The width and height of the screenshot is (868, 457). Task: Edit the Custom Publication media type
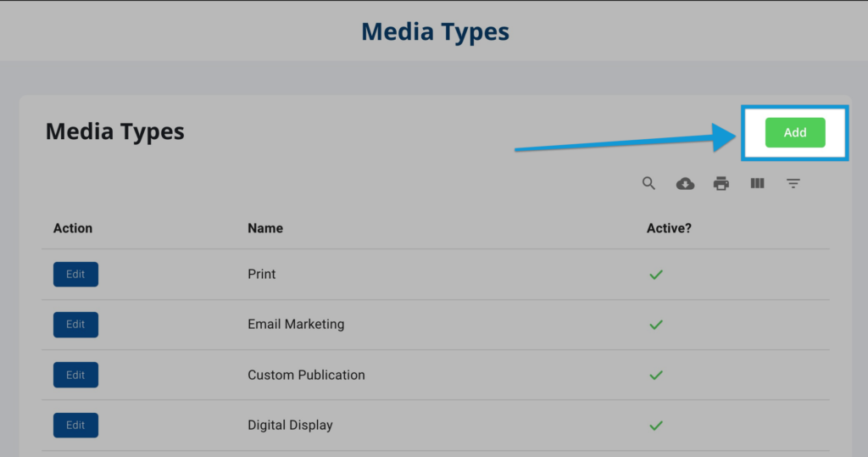75,375
